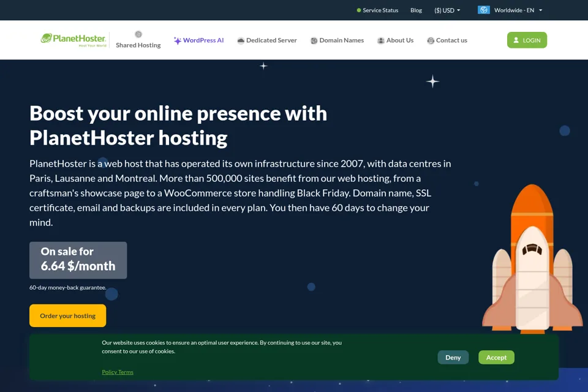
Task: Go to the Blog link
Action: click(416, 10)
